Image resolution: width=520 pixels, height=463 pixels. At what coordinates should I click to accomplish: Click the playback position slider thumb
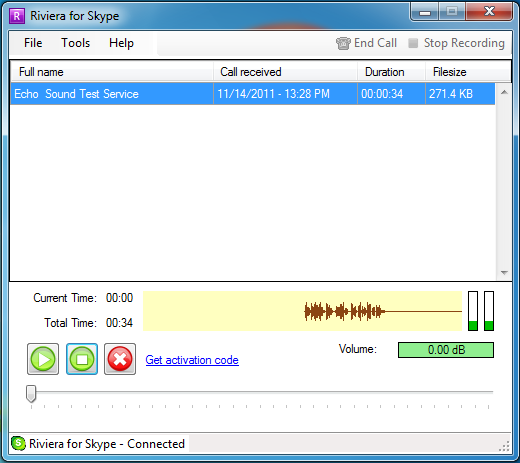click(x=31, y=394)
